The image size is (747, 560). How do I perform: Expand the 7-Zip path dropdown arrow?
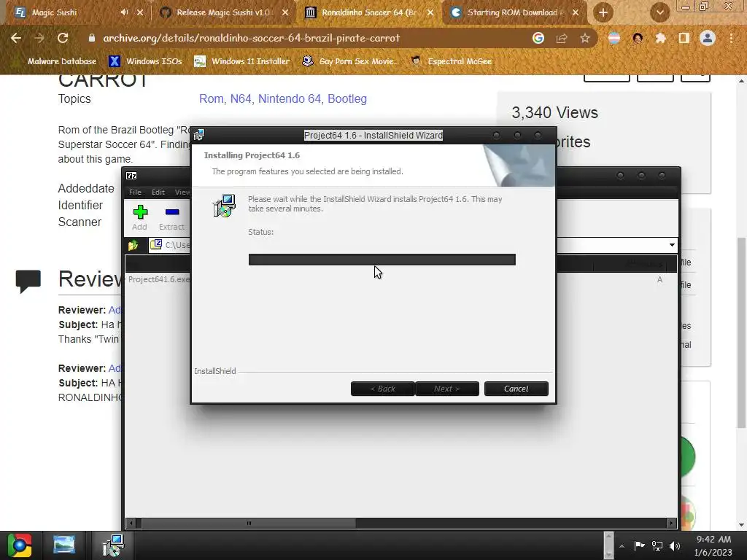[672, 245]
